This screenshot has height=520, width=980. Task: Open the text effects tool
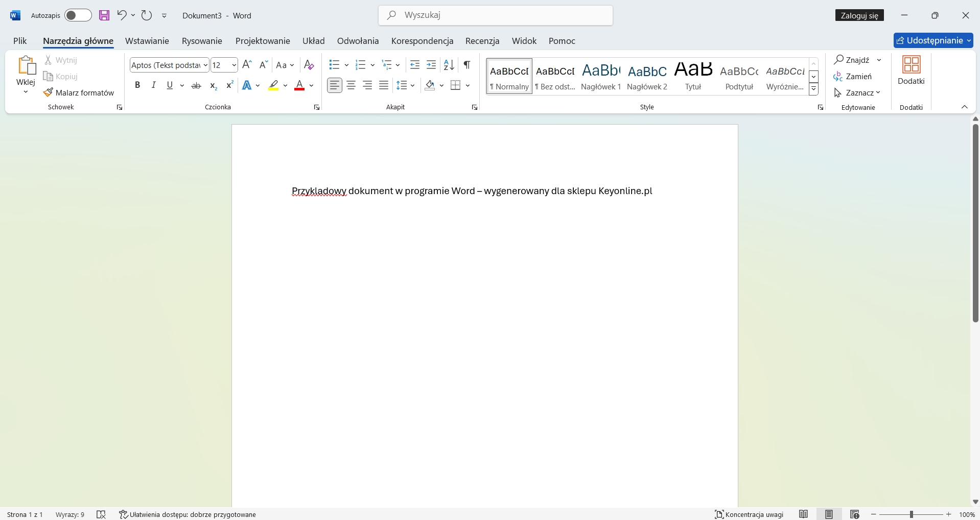(247, 85)
